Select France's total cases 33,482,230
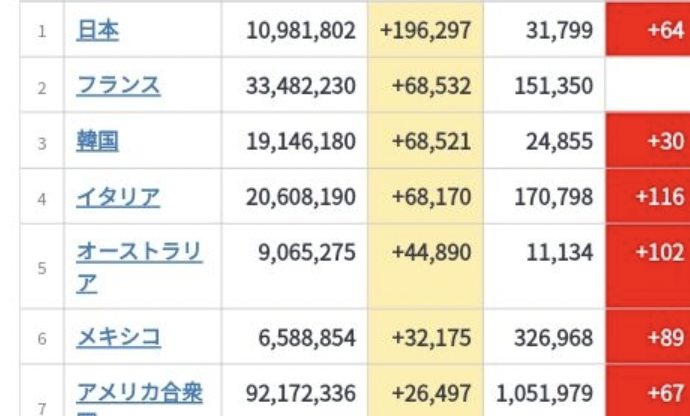The image size is (690, 416). (x=301, y=85)
